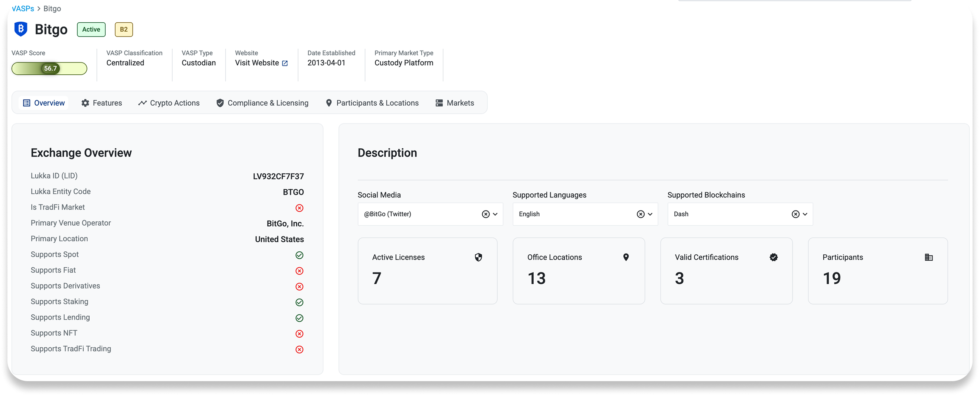Go to the Participants & Locations tab
This screenshot has width=980, height=396.
(372, 103)
